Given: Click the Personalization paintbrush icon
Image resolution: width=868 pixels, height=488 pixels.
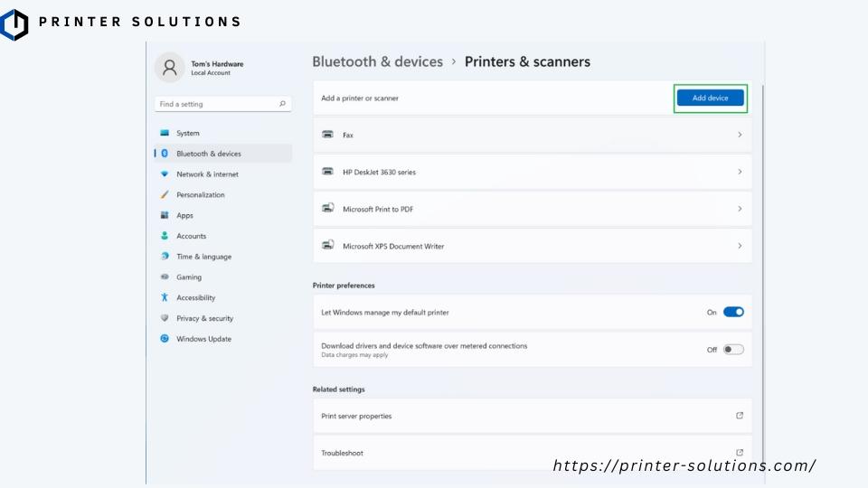Looking at the screenshot, I should click(165, 195).
